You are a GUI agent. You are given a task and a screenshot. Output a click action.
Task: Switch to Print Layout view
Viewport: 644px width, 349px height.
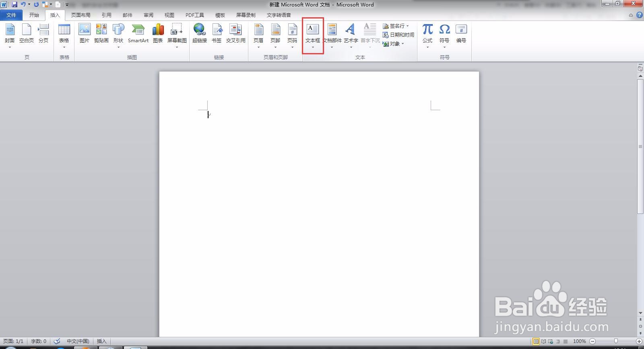pos(536,341)
